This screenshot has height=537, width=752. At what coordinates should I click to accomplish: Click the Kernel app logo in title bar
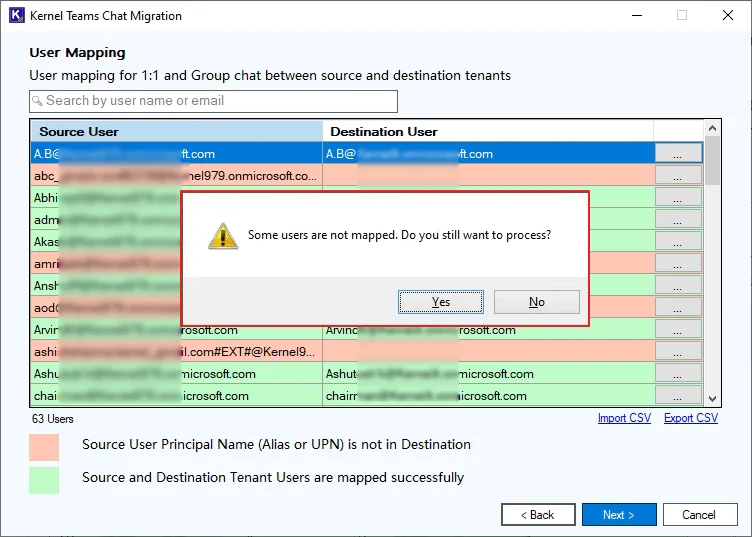click(x=16, y=15)
